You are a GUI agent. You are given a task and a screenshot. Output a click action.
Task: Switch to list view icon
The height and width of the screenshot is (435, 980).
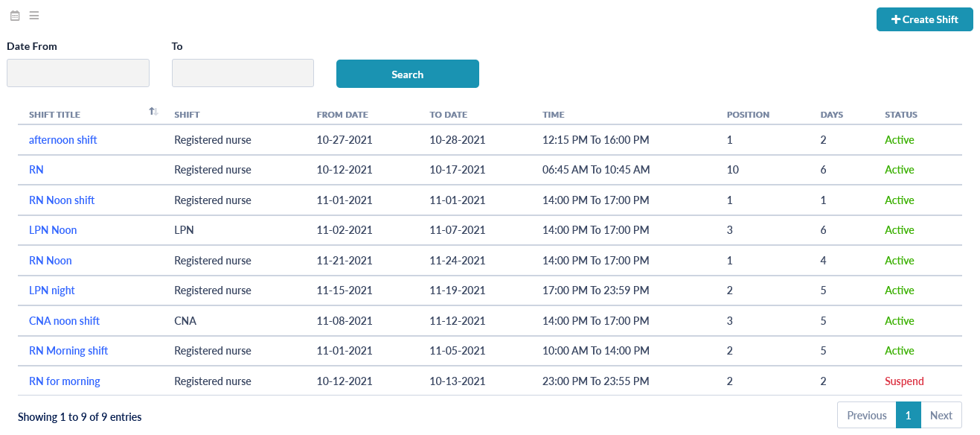[34, 16]
